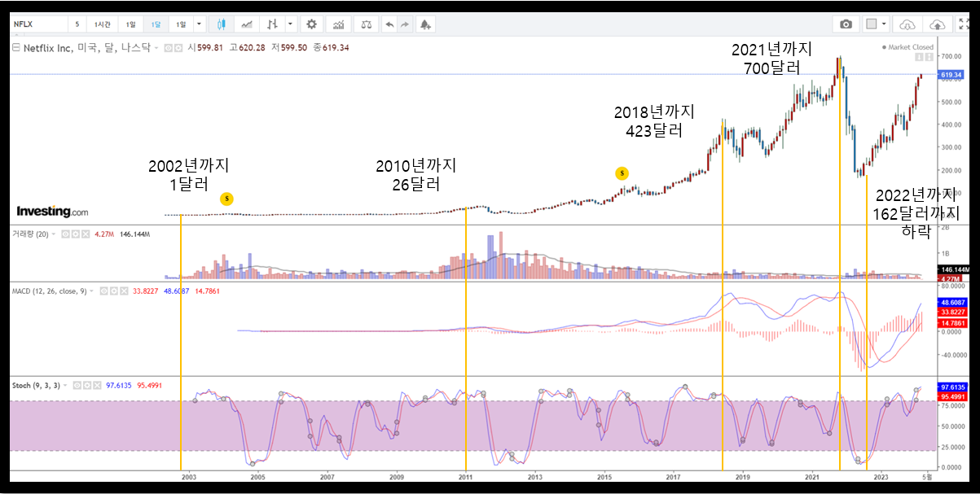Click 2019 on time axis
This screenshot has width=980, height=494.
[x=743, y=476]
